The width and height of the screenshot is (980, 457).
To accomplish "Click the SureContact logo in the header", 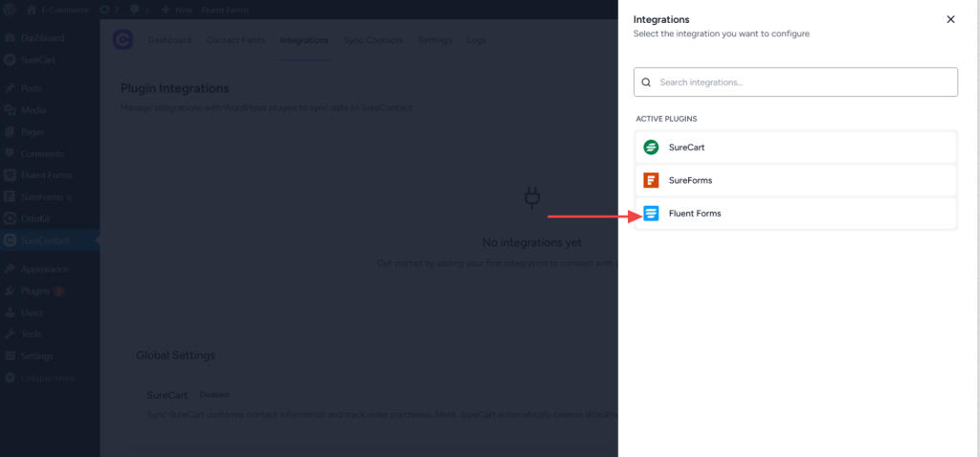I will [x=122, y=40].
